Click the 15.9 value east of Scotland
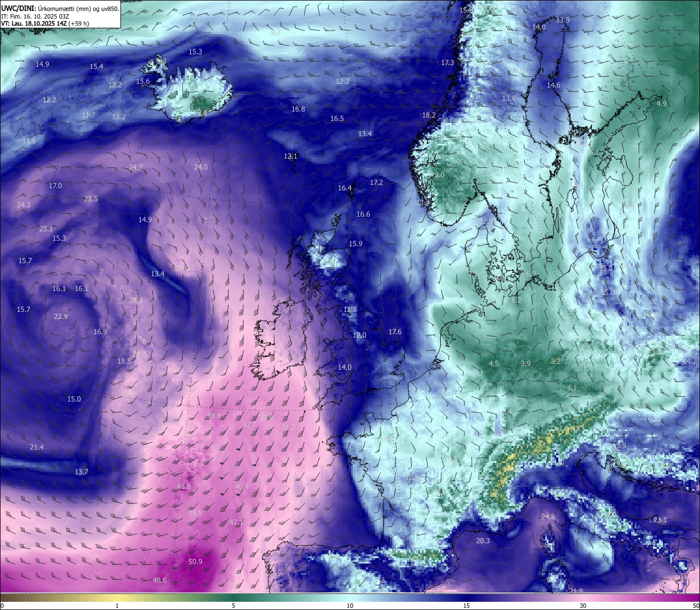The image size is (700, 610). point(355,243)
